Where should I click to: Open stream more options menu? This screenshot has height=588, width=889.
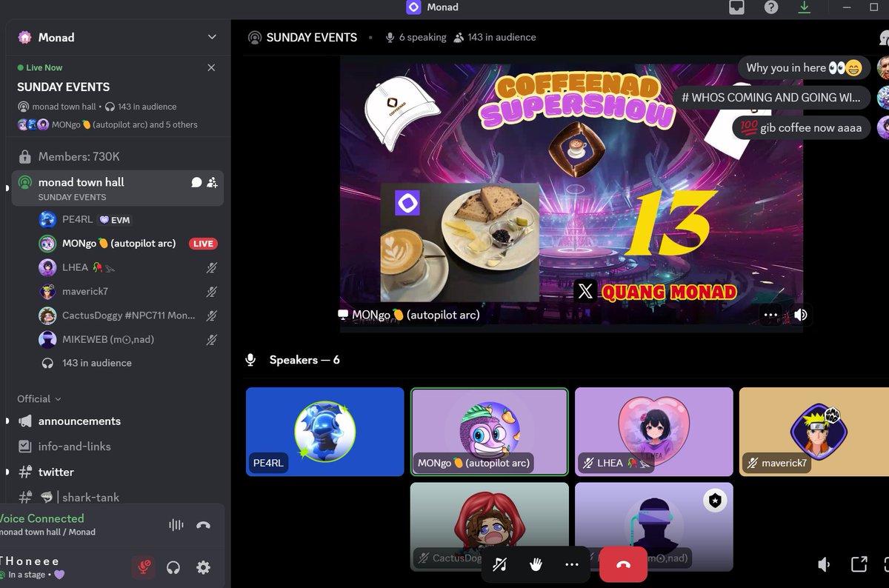click(x=770, y=315)
